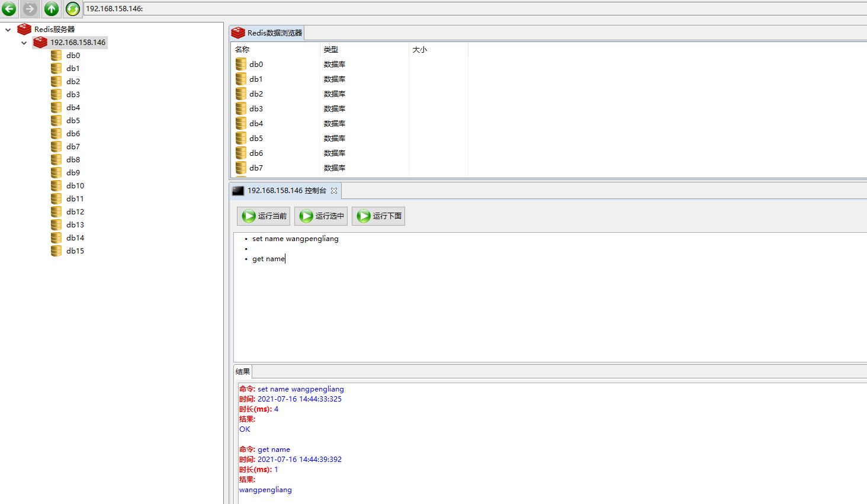Click the address field showing 192.168.158.146:
Screen dimensions: 867x504
(x=475, y=8)
